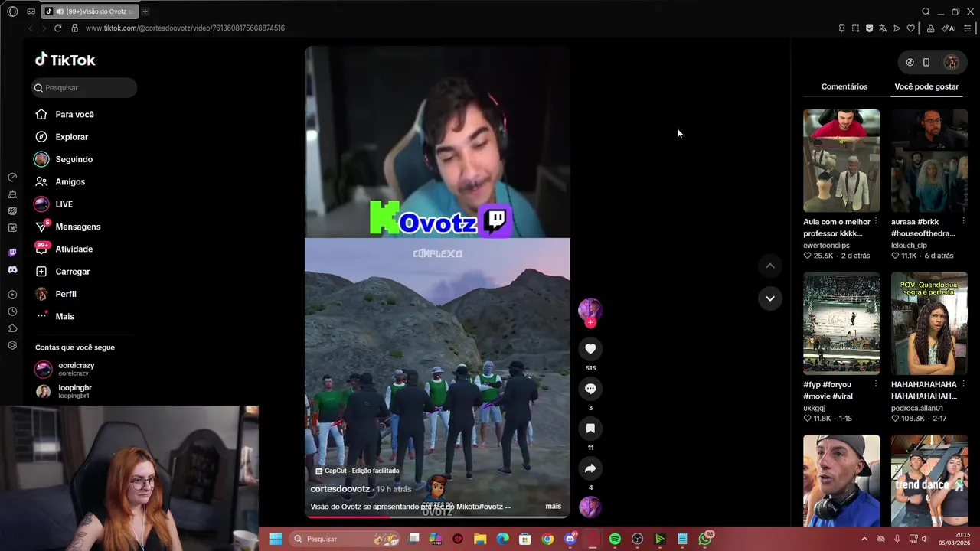Toggle the browser ad blocker shield
The height and width of the screenshot is (551, 980).
tap(869, 28)
